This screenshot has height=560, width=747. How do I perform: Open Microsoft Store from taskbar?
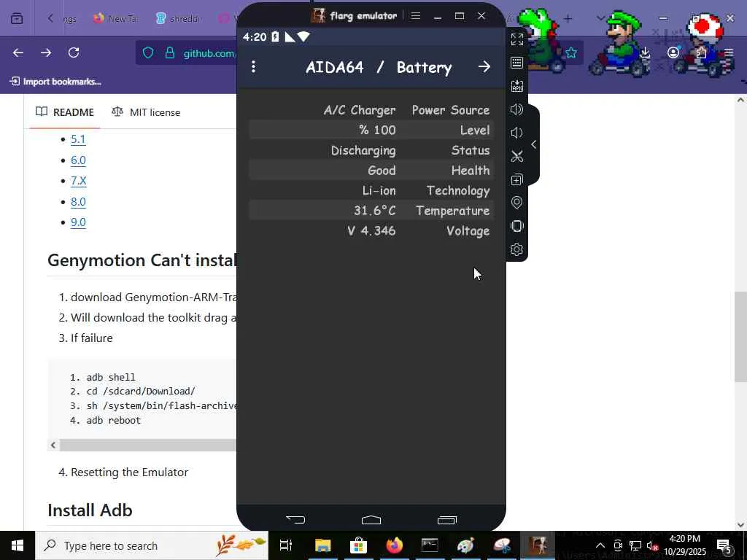(358, 545)
